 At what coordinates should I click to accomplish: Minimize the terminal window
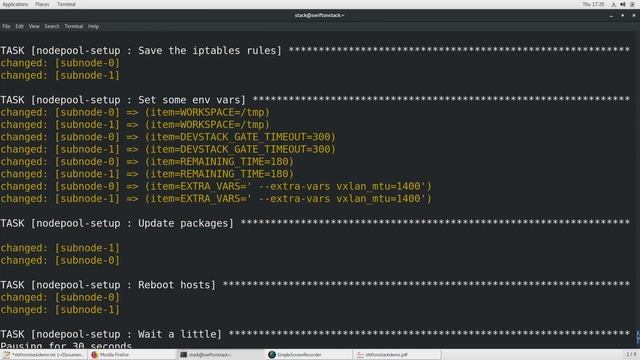[x=611, y=16]
